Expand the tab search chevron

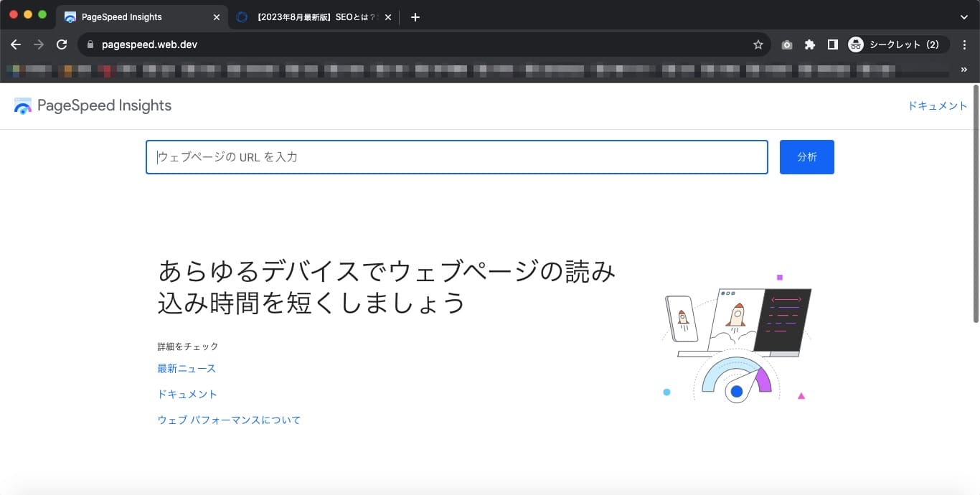pyautogui.click(x=963, y=17)
